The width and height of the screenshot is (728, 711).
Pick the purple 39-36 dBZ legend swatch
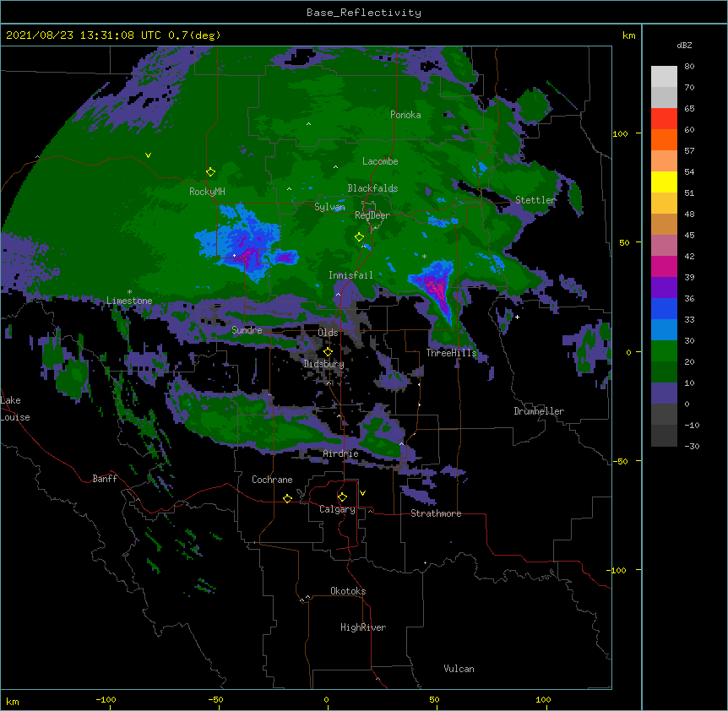click(664, 288)
